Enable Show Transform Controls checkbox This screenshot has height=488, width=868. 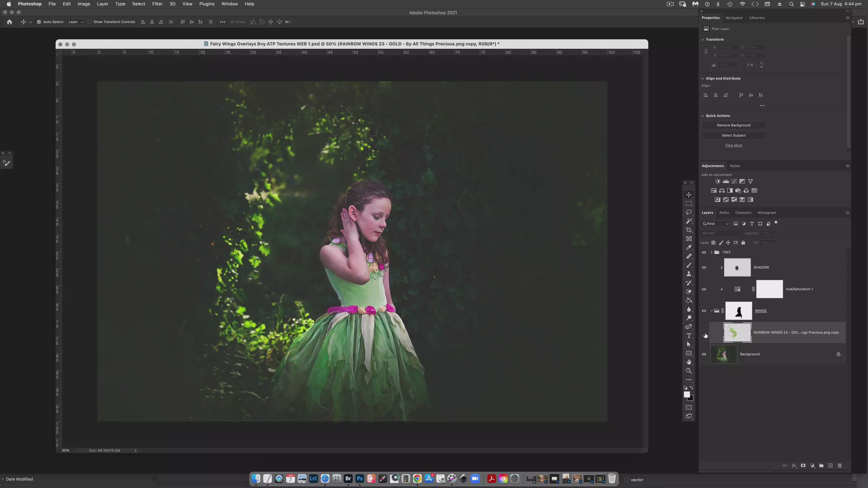pyautogui.click(x=89, y=22)
